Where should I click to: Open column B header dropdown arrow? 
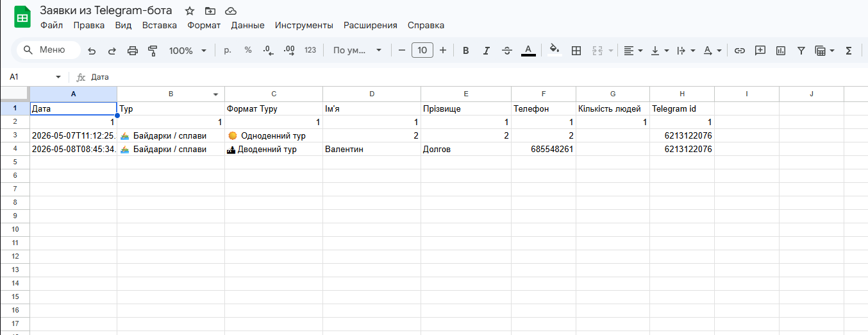click(x=216, y=94)
